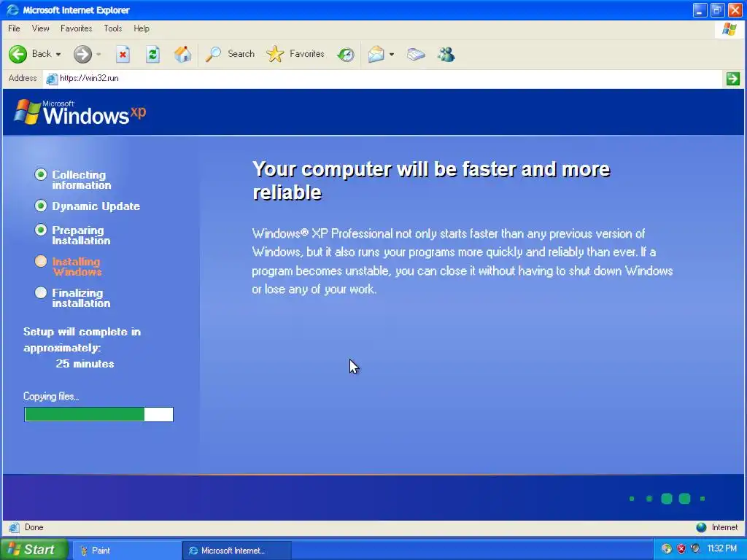Go to the Home page icon
This screenshot has width=747, height=560.
pos(182,54)
